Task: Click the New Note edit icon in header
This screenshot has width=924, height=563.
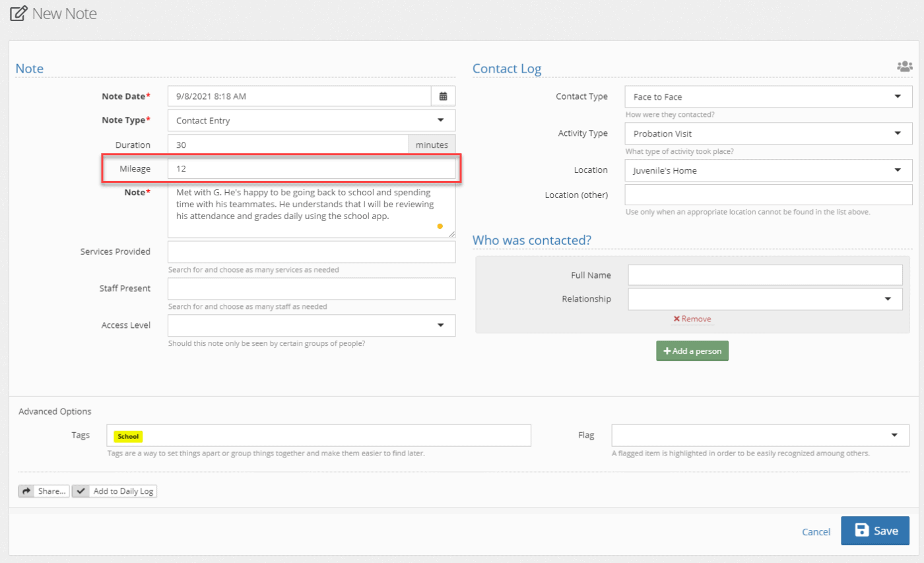Action: click(18, 13)
